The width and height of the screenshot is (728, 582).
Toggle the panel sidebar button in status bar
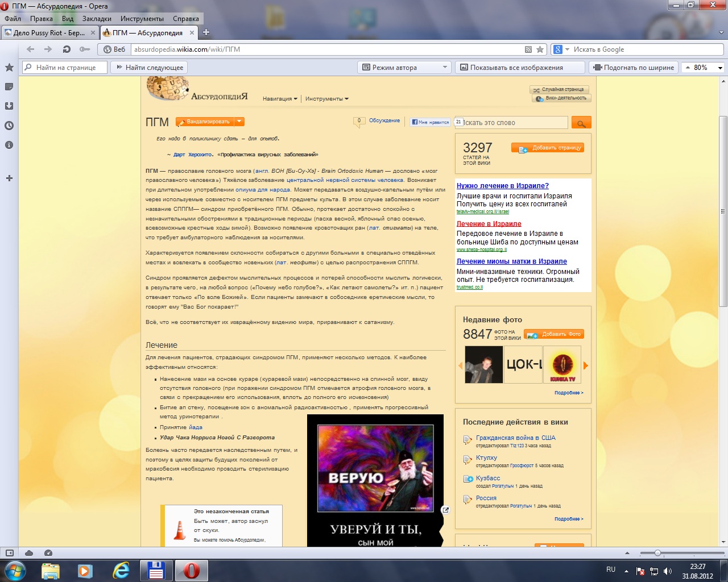coord(10,553)
